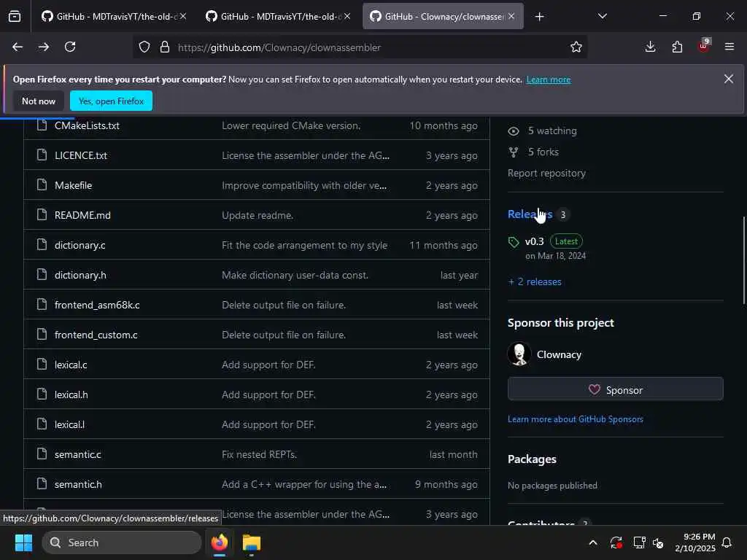Go forward with the browser forward arrow
This screenshot has width=747, height=560.
[44, 47]
